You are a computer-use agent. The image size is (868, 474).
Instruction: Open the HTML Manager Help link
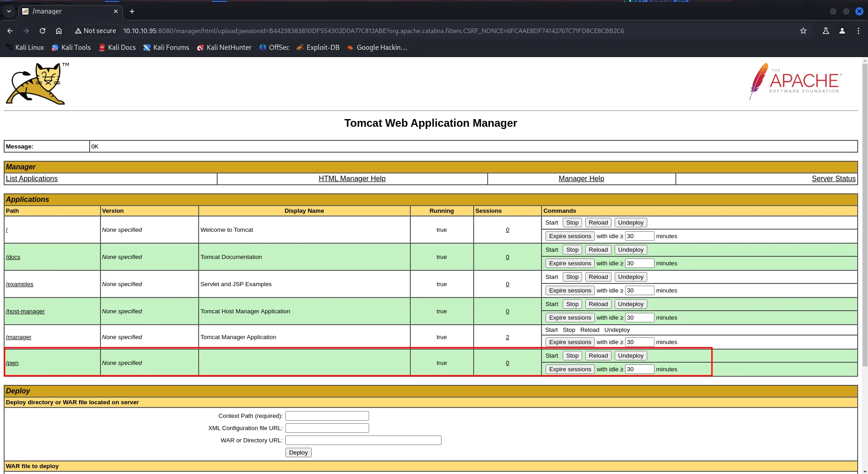pyautogui.click(x=352, y=179)
